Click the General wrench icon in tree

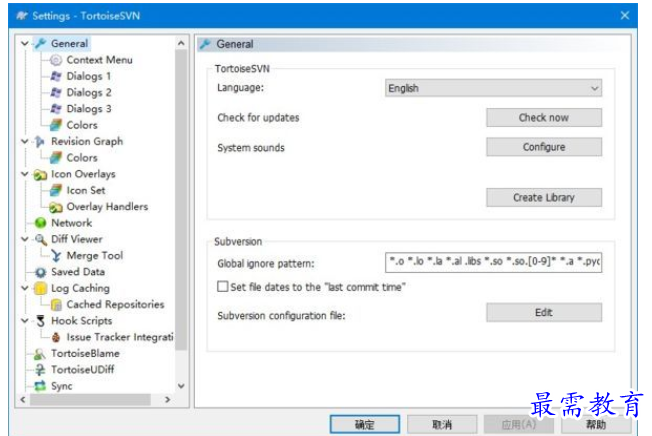[40, 43]
